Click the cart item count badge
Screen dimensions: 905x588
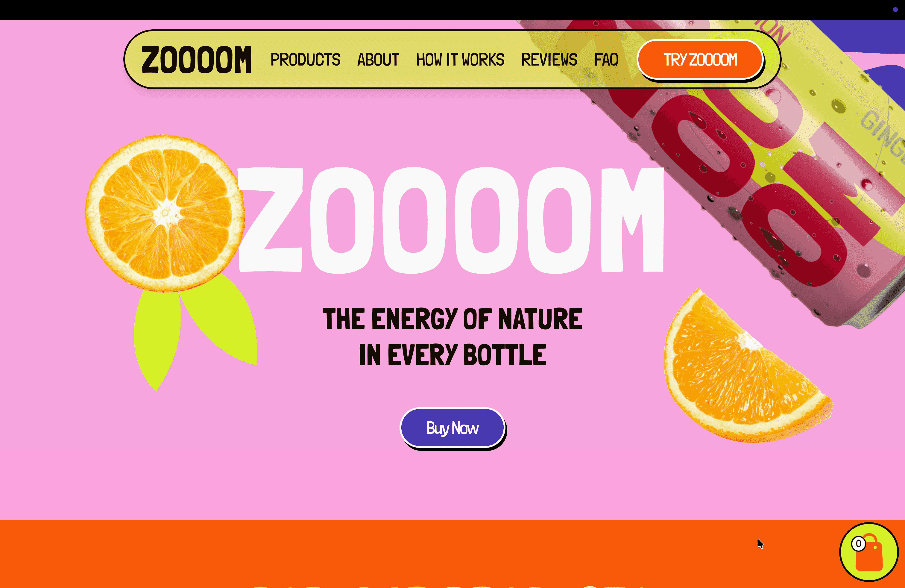(x=859, y=543)
